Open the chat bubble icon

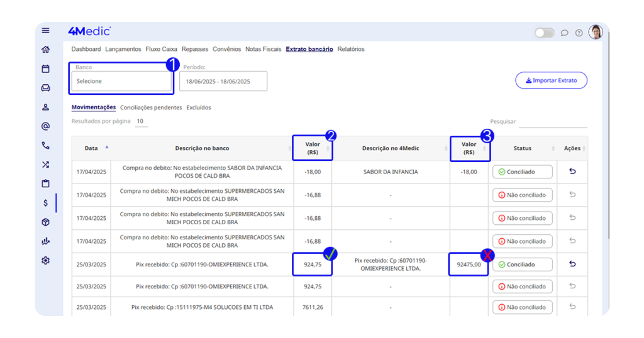tap(564, 33)
